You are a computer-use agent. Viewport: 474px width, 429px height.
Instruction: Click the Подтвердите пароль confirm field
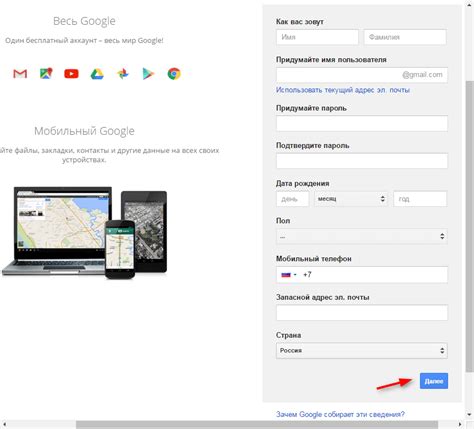click(362, 161)
